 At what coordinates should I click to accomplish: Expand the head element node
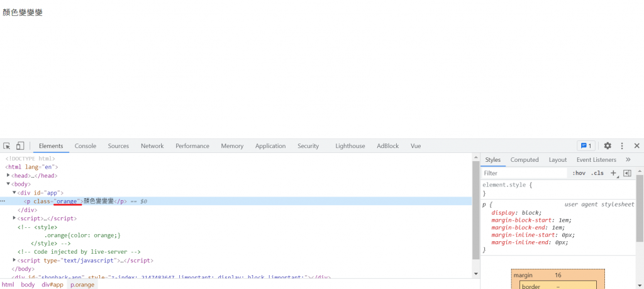click(8, 176)
